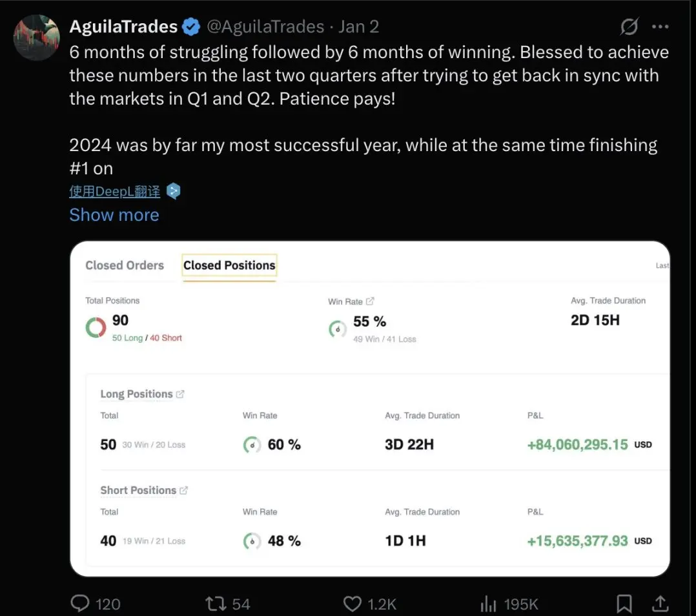This screenshot has width=696, height=616.
Task: Open Short Positions external link icon
Action: tap(183, 490)
